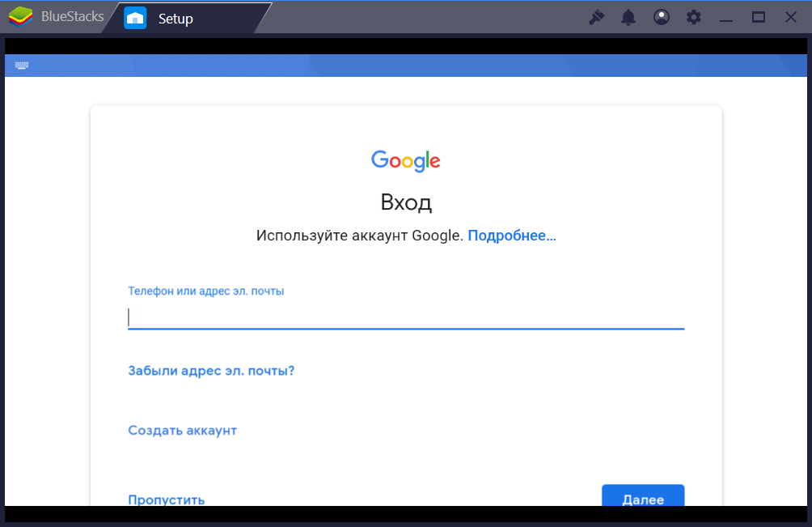
Task: Open the account profile icon
Action: click(x=662, y=17)
